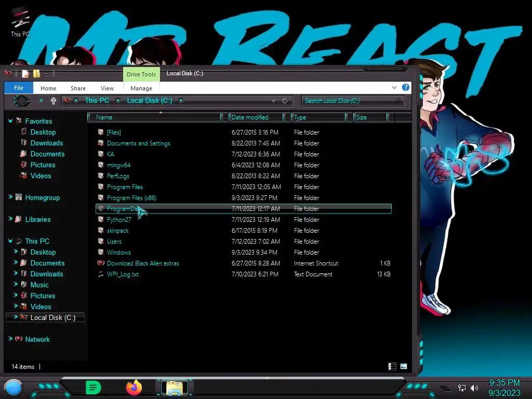
Task: Click the Libraries icon in sidebar
Action: tap(19, 219)
